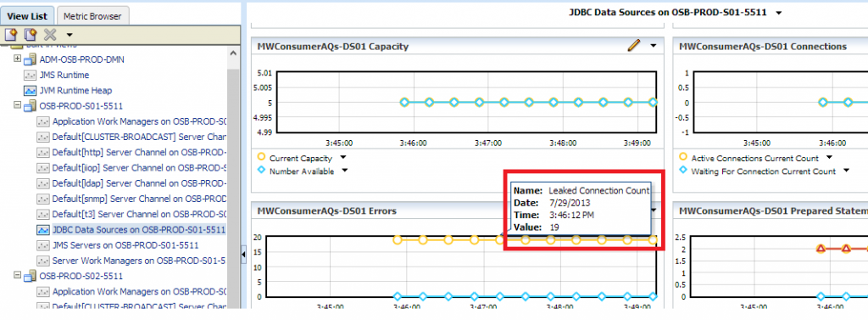Click the view list vertical scrollbar track
The width and height of the screenshot is (868, 320).
coord(233,188)
